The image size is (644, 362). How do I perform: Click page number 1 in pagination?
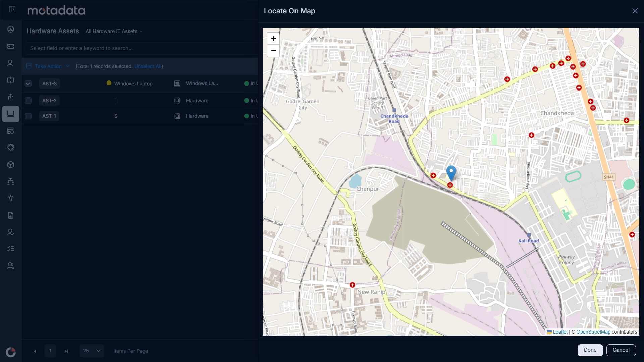[x=50, y=351]
